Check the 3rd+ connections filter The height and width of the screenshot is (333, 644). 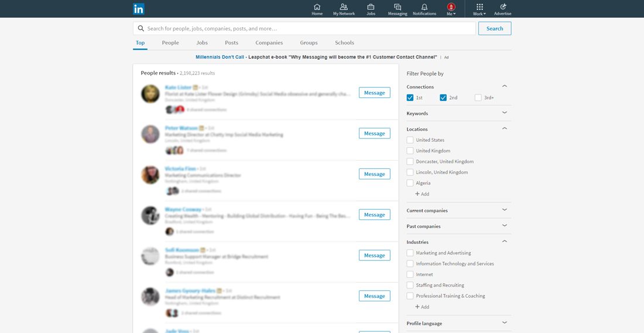click(478, 97)
